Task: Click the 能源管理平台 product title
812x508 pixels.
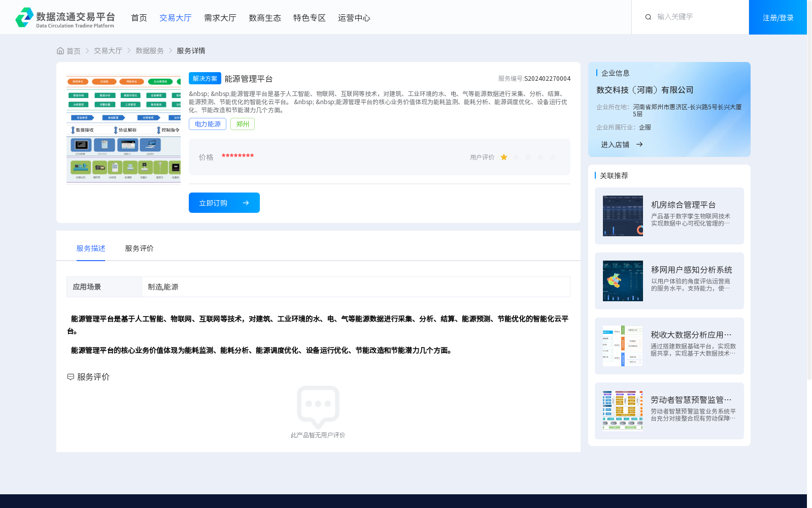Action: pyautogui.click(x=249, y=79)
